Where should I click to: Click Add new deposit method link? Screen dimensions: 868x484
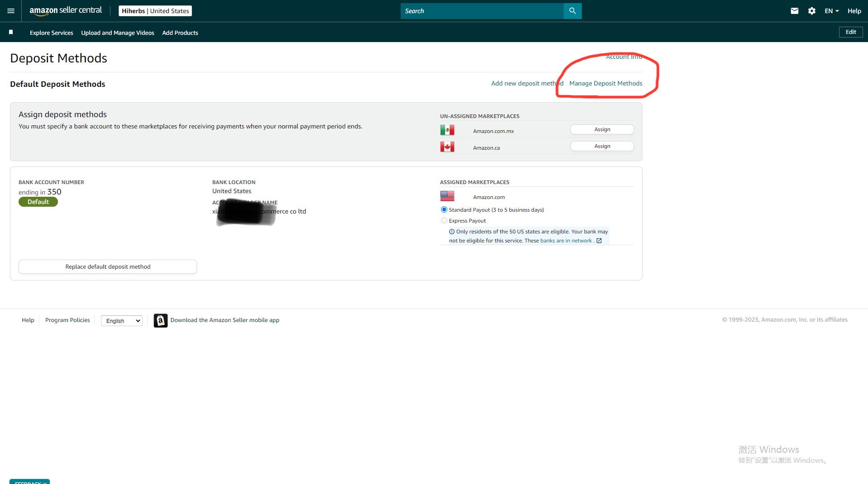pyautogui.click(x=527, y=83)
